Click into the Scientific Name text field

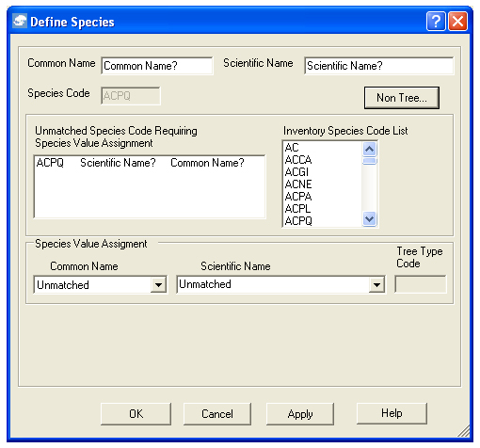pos(378,66)
